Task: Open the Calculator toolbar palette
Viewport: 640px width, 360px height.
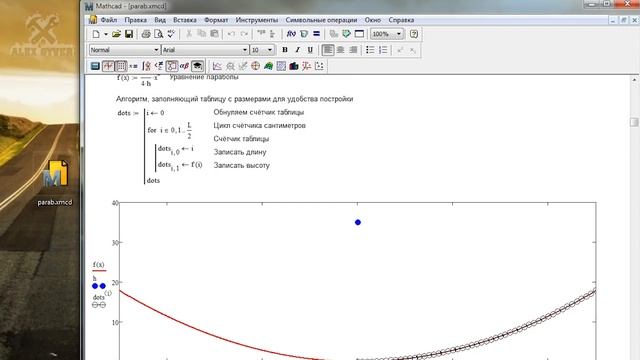Action: click(95, 66)
